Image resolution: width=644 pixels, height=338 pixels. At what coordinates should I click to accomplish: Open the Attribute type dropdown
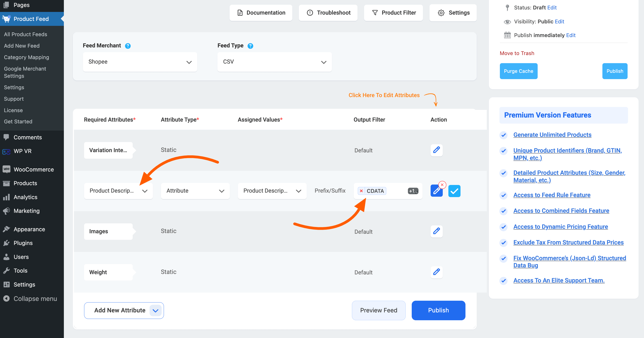click(195, 191)
